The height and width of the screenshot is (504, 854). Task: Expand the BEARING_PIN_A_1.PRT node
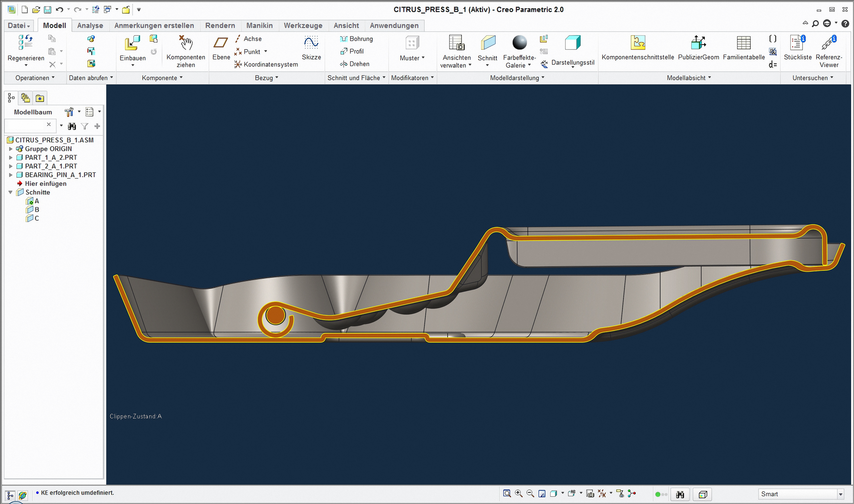pos(11,175)
